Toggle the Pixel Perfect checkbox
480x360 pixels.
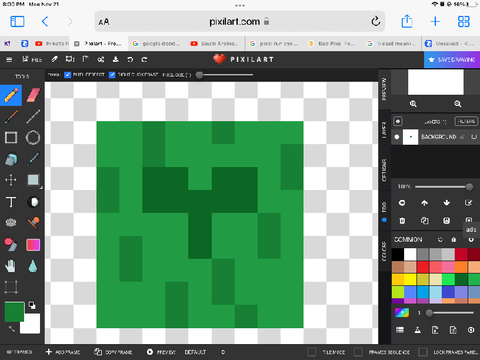68,75
